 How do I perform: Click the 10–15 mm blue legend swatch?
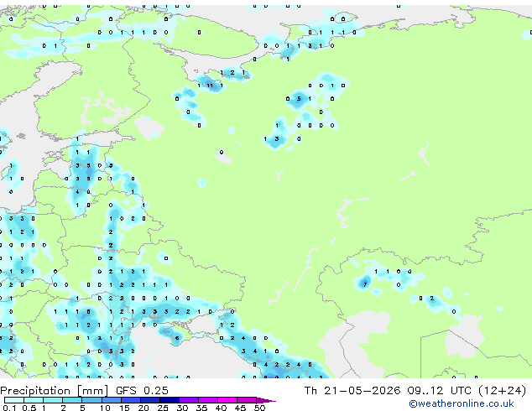pyautogui.click(x=112, y=400)
